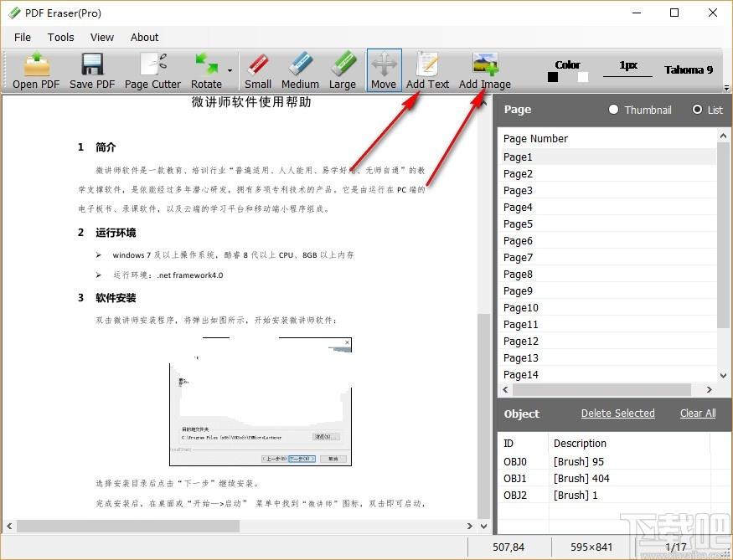Select Page13 in the page list
733x560 pixels.
point(608,358)
